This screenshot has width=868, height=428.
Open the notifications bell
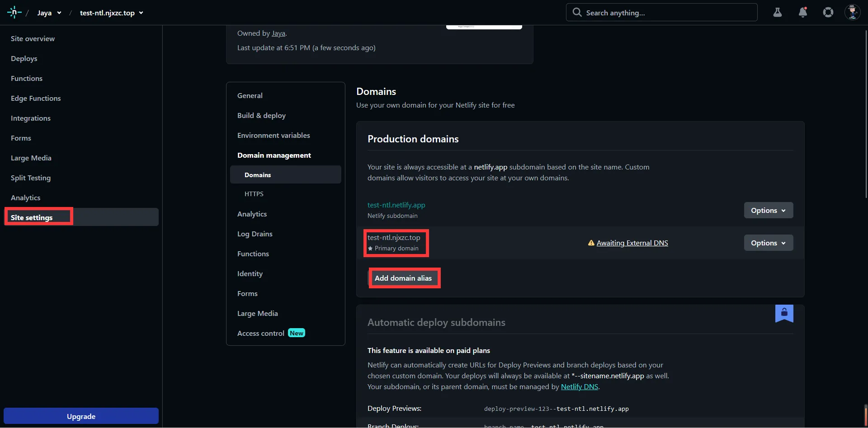pos(803,13)
